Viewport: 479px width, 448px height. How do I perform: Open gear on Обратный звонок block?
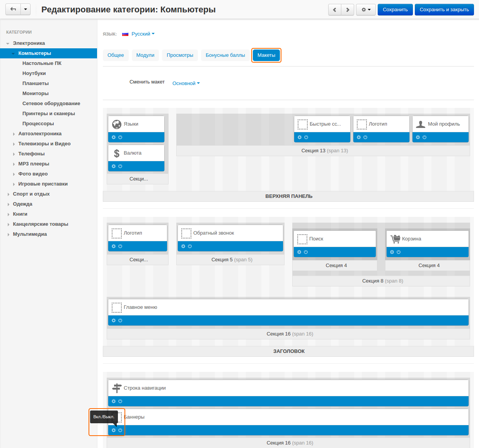click(x=183, y=246)
